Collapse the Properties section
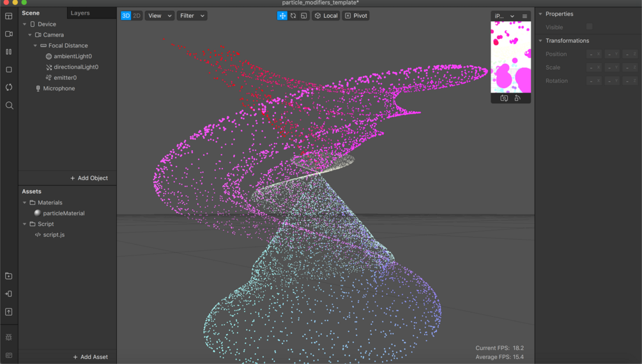The image size is (642, 364). [x=540, y=14]
